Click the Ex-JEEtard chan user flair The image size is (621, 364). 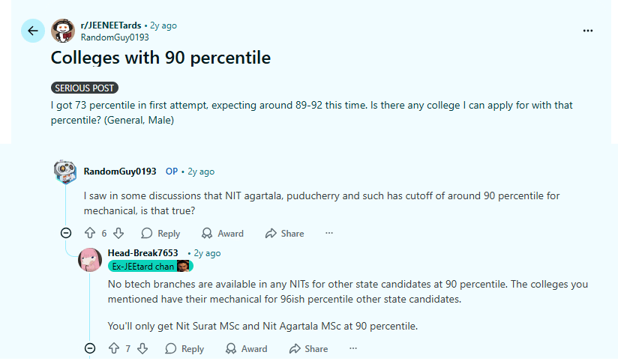(x=142, y=266)
